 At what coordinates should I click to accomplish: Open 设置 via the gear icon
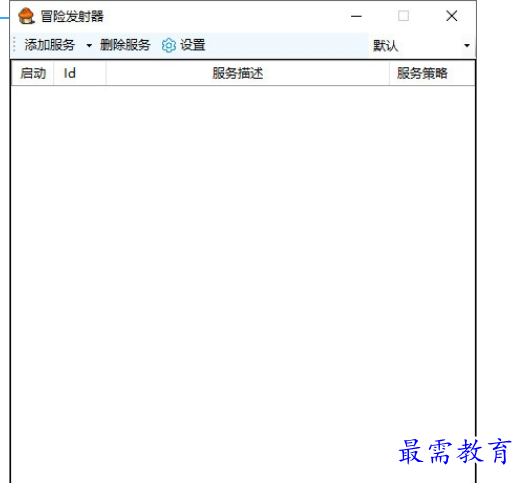point(169,45)
